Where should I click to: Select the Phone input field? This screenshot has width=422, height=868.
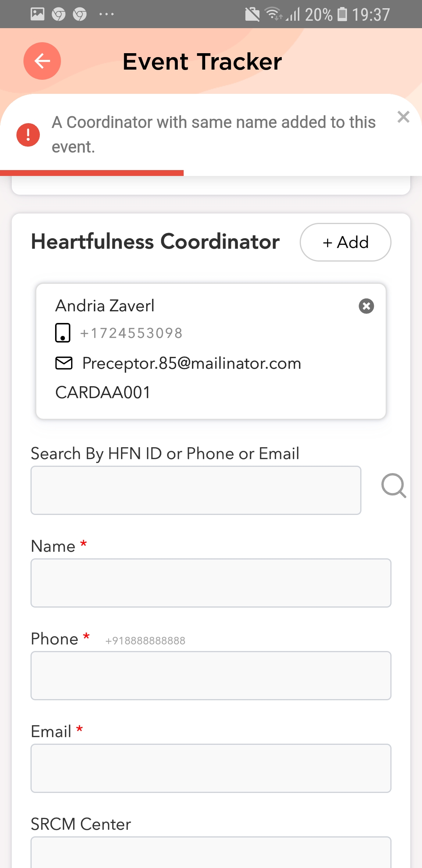coord(211,676)
